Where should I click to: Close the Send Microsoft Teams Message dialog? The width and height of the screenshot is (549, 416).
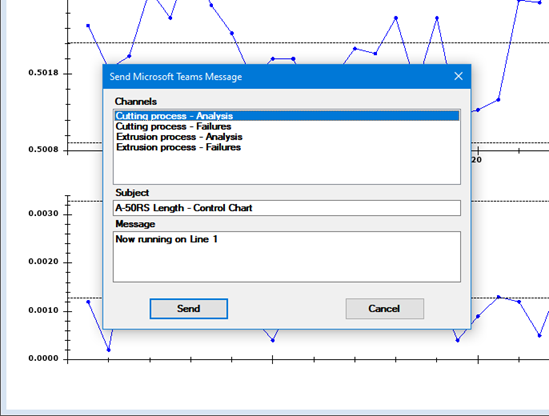pos(458,76)
